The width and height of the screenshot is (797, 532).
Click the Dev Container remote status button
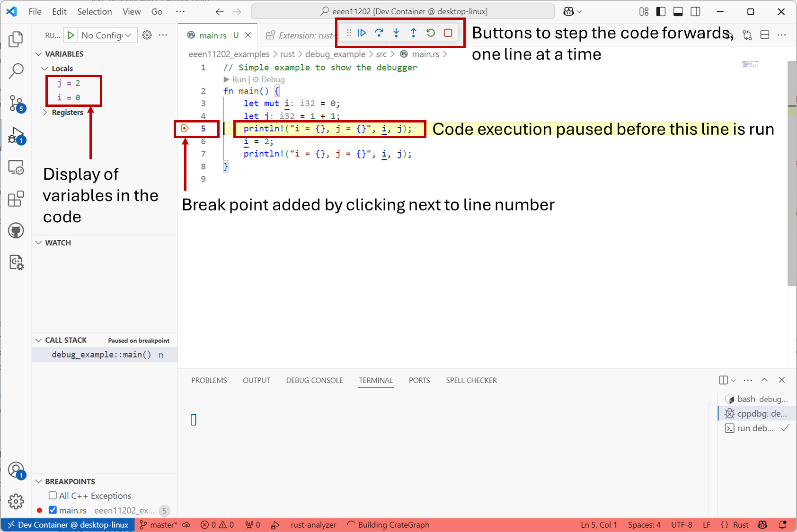point(68,525)
